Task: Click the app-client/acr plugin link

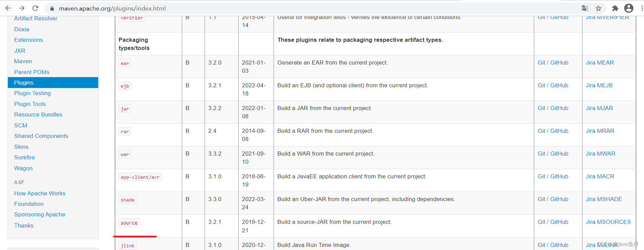Action: 140,177
